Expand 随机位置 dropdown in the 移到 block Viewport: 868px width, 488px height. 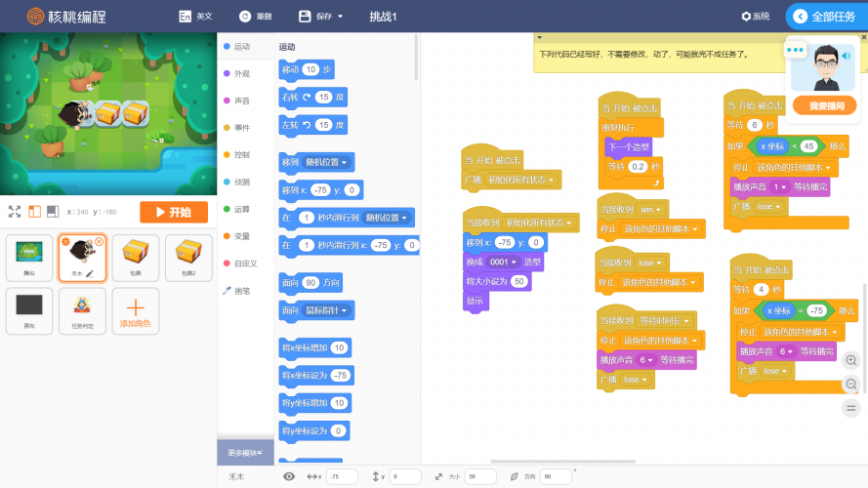(329, 161)
